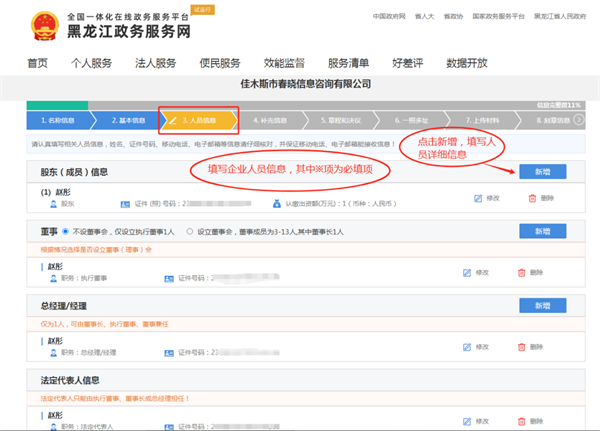Click 新增 button in 股东(成员)信息 section
The width and height of the screenshot is (600, 431).
coord(543,172)
